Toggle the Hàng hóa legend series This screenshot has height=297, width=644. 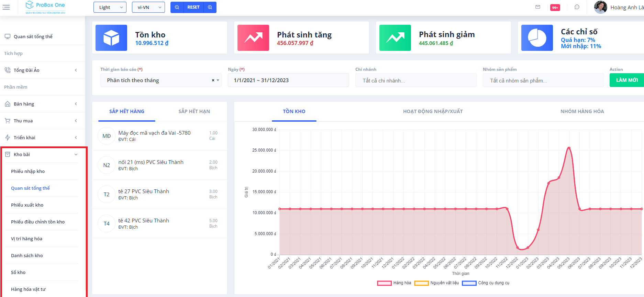click(x=394, y=283)
